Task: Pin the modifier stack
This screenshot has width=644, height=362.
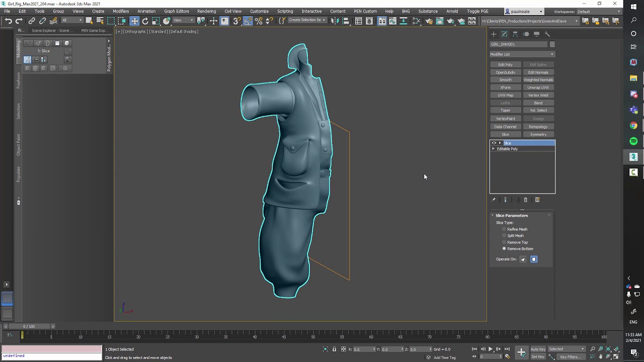Action: click(494, 200)
